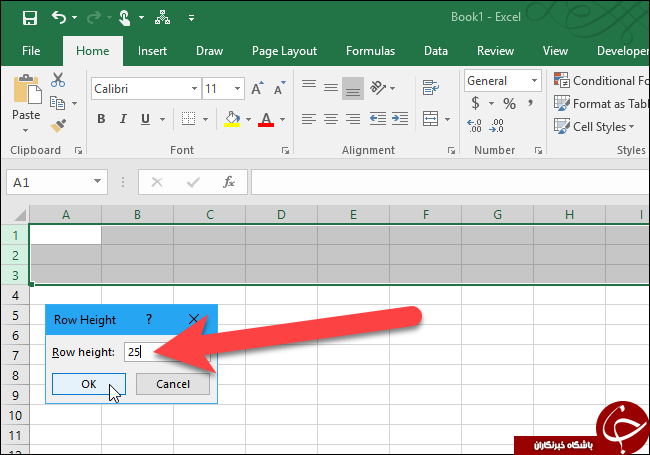Open the Alignment dialog launcher
The height and width of the screenshot is (455, 650).
tap(451, 151)
